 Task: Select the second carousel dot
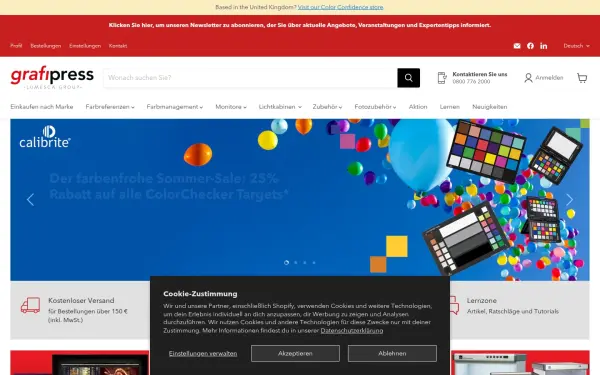click(295, 262)
